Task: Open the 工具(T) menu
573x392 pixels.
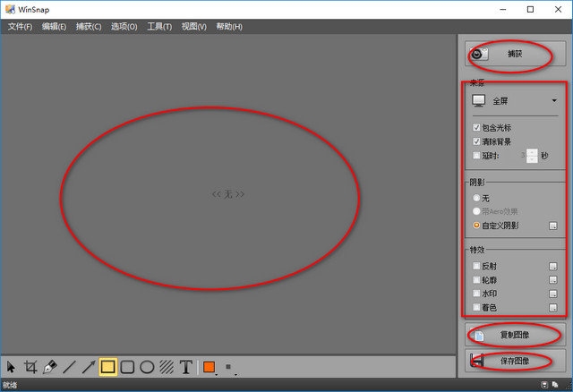Action: tap(159, 27)
